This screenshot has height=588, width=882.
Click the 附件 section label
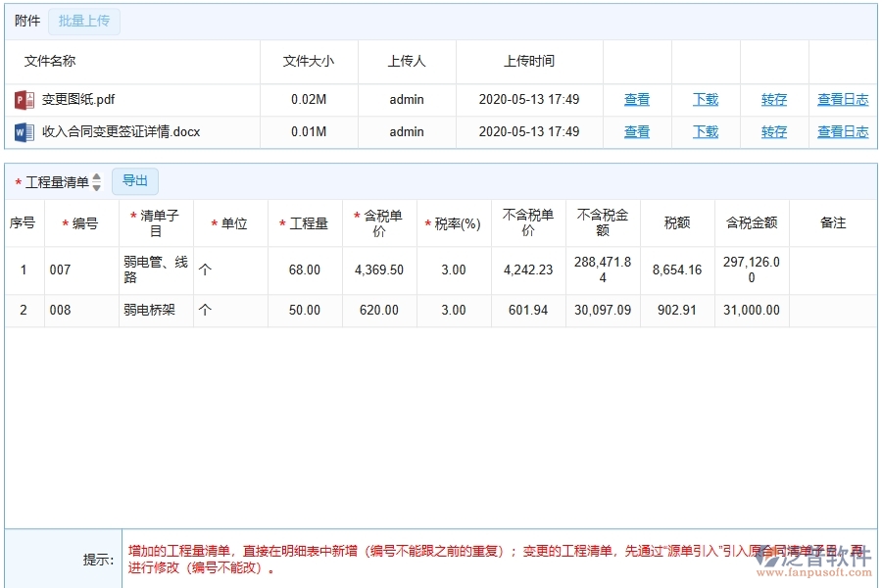[26, 21]
